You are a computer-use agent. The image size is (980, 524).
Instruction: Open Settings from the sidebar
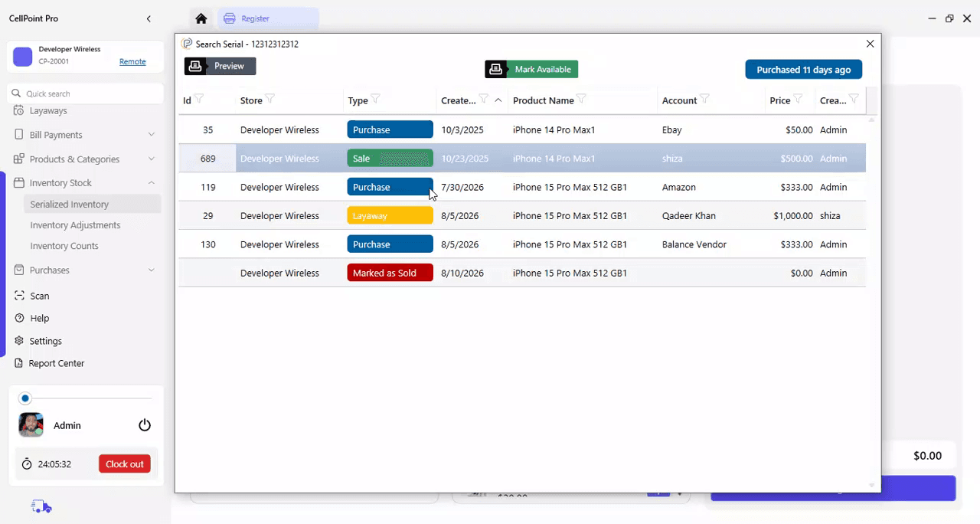pos(45,341)
